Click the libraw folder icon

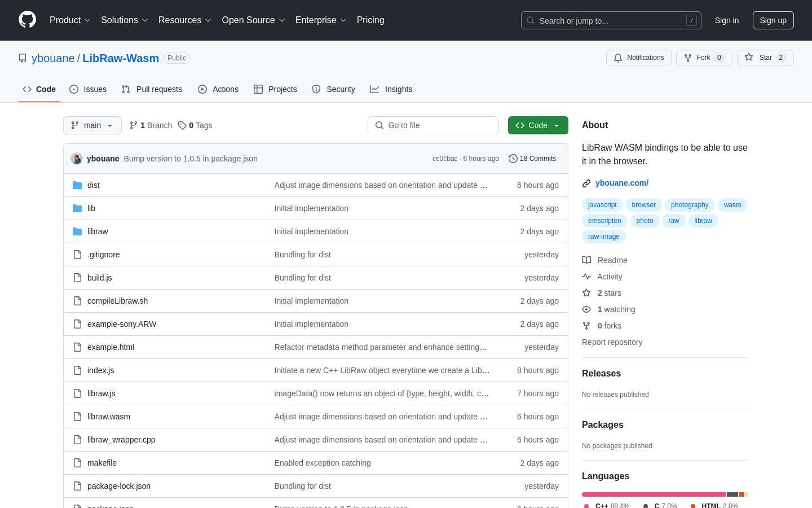point(77,231)
